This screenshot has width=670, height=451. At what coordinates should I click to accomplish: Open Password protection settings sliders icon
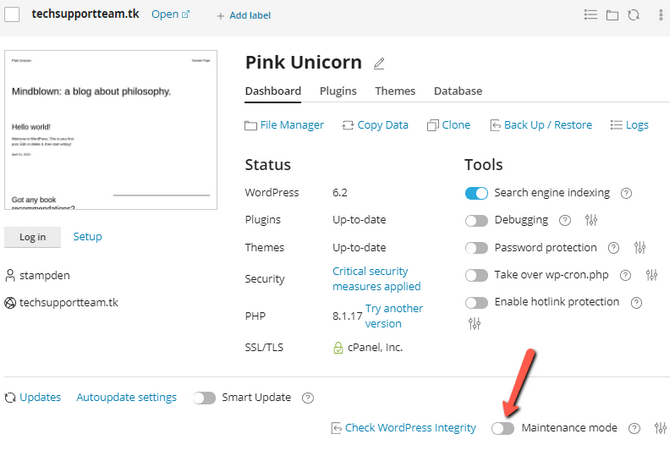click(x=640, y=248)
